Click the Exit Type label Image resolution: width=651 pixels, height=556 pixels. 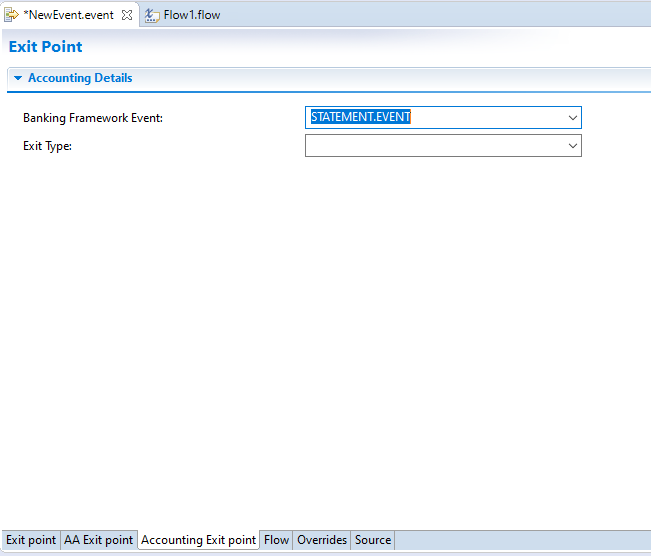click(48, 146)
